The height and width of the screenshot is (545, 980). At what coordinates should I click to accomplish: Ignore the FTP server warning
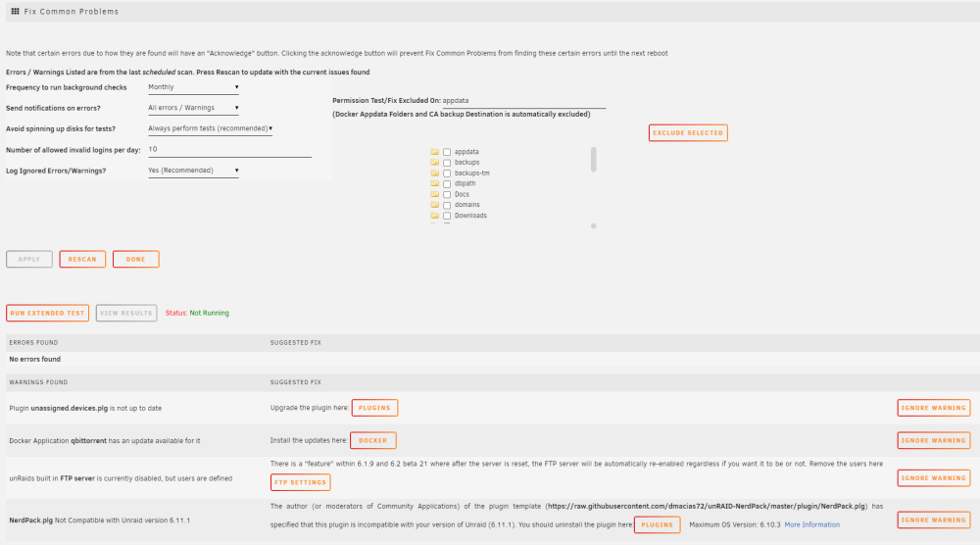pos(934,478)
